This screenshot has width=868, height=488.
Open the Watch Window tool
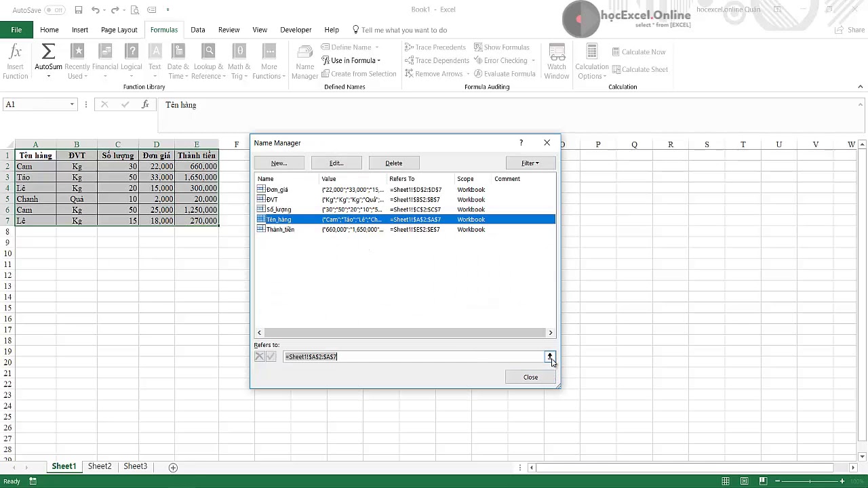[556, 61]
